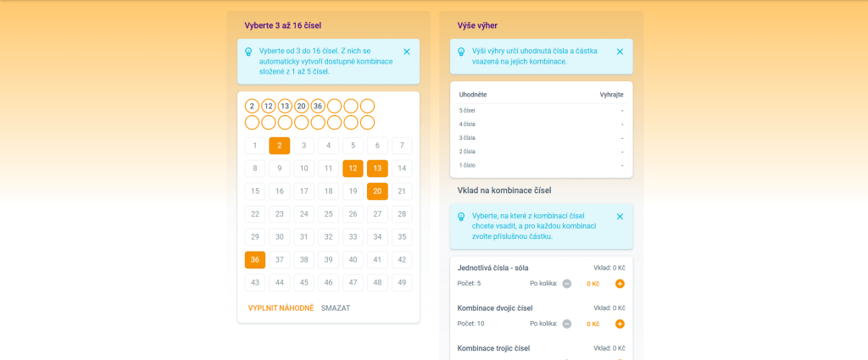This screenshot has width=868, height=360.
Task: Click the selected-number bubble showing 13
Action: click(285, 106)
